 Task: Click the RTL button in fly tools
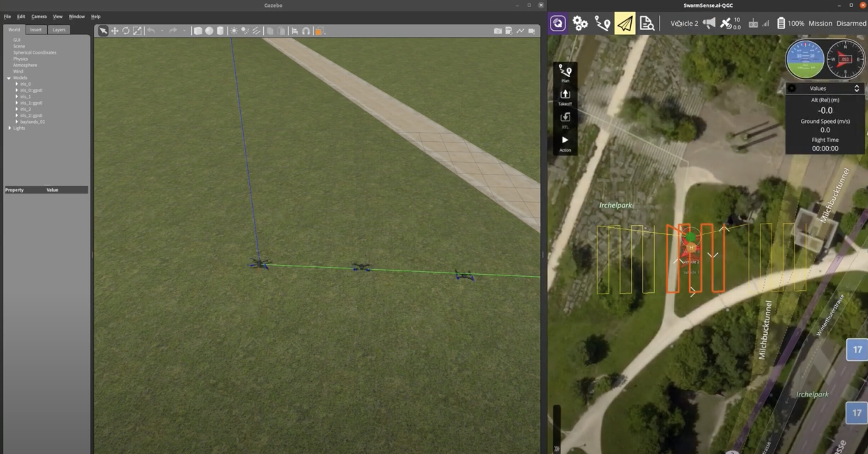565,120
